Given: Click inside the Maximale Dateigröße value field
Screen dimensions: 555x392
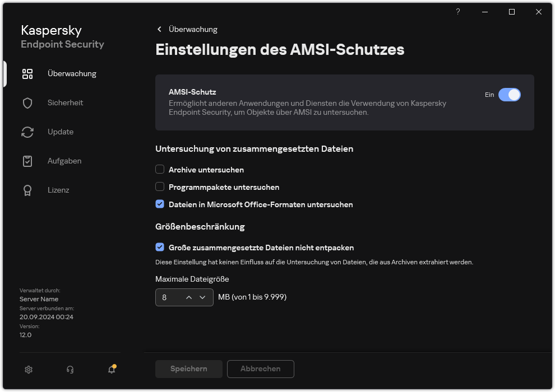Looking at the screenshot, I should click(x=168, y=297).
